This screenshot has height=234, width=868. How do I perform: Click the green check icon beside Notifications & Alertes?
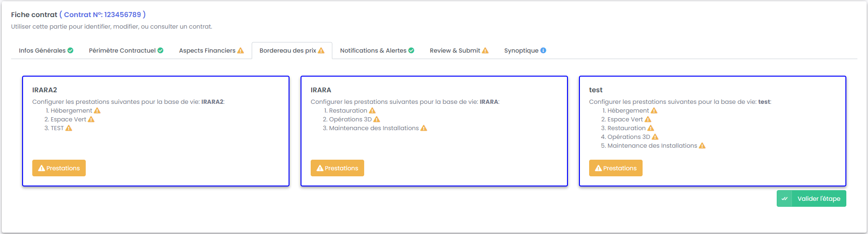[411, 51]
